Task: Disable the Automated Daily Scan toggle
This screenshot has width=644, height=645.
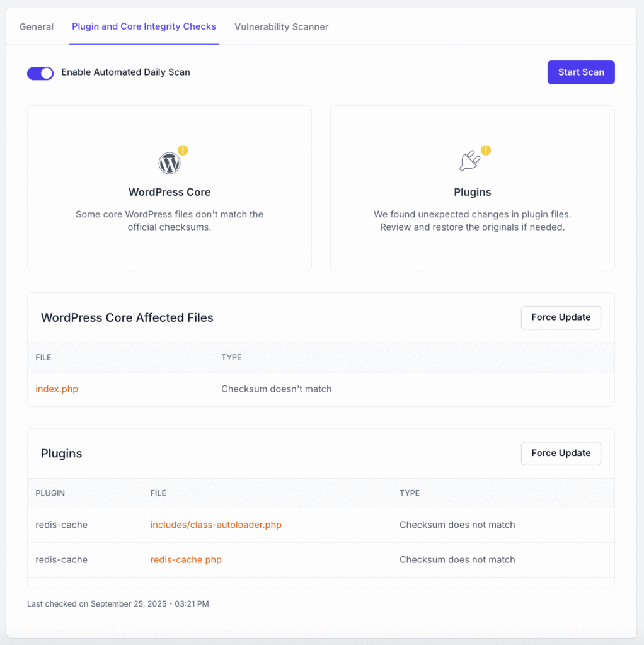Action: pos(40,73)
